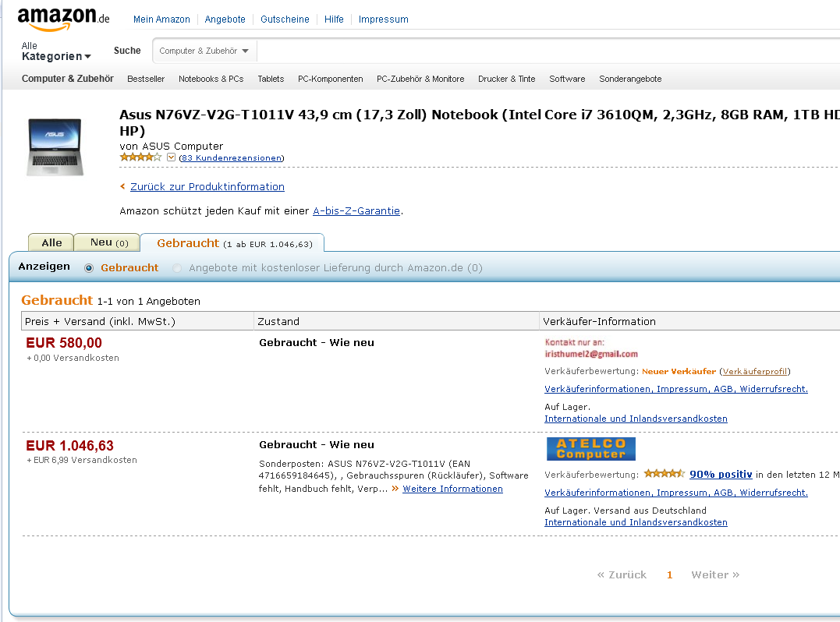Expand the rating breakdown arrow beside the stars
The width and height of the screenshot is (840, 622).
[171, 157]
